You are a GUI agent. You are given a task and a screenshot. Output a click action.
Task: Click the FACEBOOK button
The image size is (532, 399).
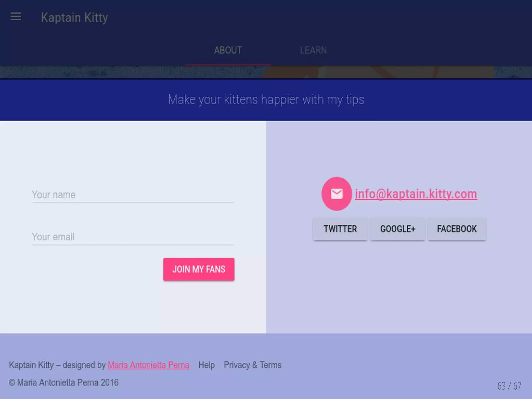coord(457,229)
